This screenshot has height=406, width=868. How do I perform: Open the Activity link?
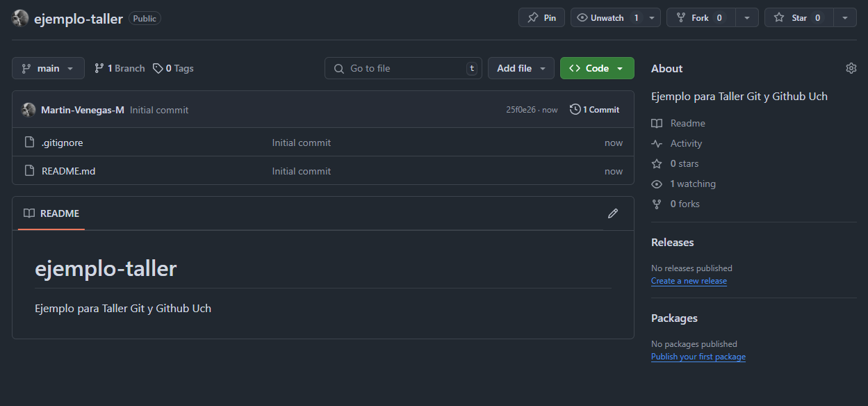677,143
